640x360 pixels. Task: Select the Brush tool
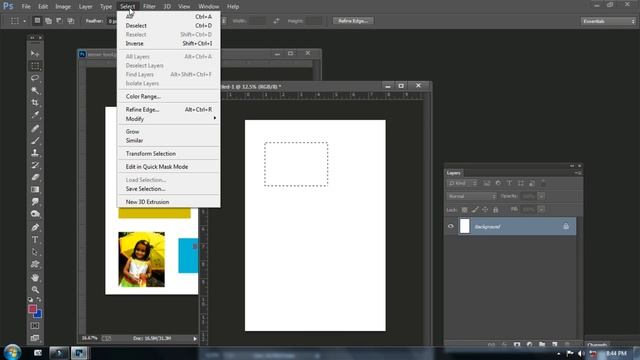pos(35,141)
